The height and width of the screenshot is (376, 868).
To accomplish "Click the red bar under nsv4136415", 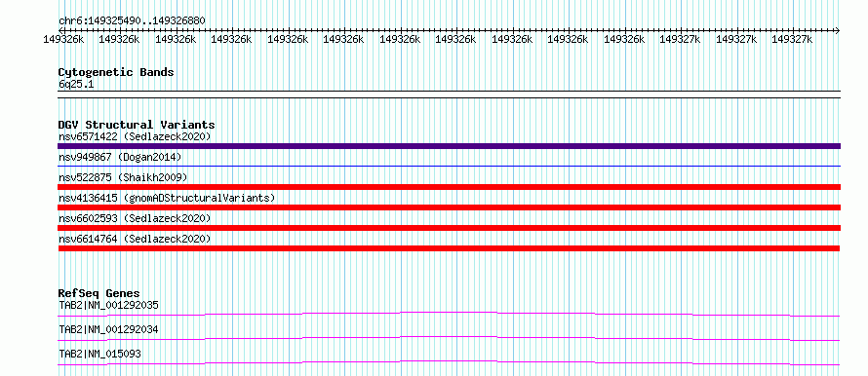I will point(449,207).
